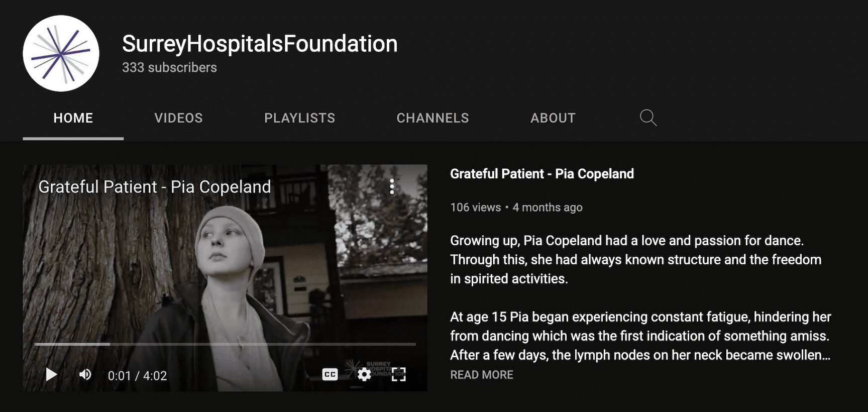Screen dimensions: 868x412
Task: Click the video title overlay inside the player
Action: (154, 187)
